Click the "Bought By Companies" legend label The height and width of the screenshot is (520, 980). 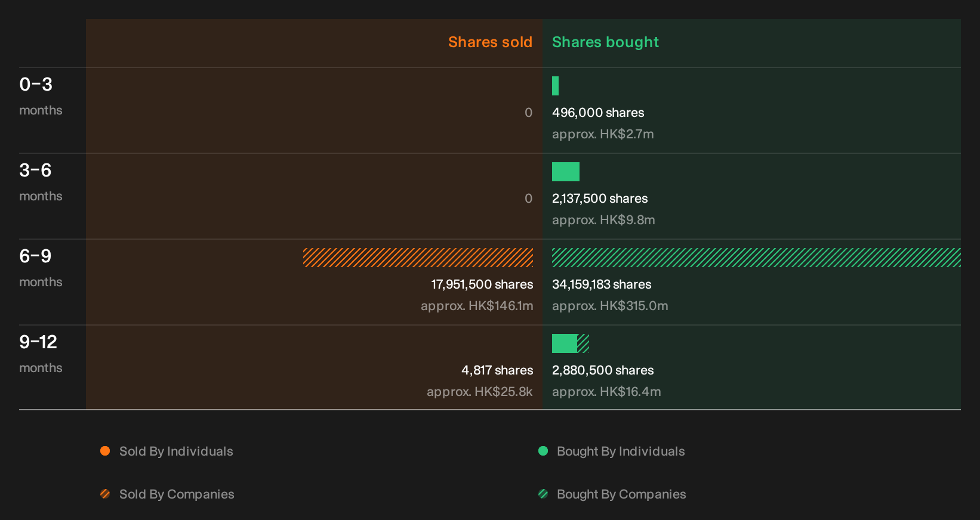click(621, 494)
